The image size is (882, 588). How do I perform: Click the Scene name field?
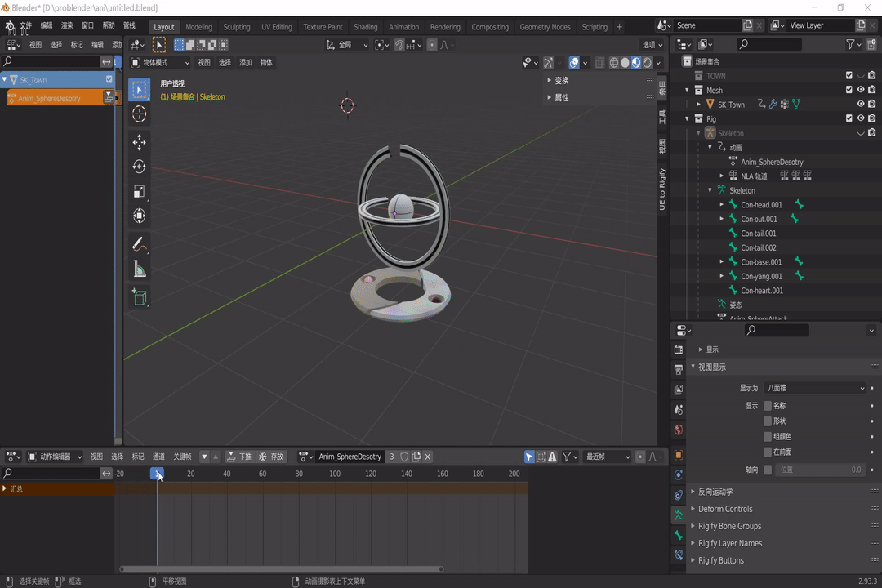click(x=707, y=25)
